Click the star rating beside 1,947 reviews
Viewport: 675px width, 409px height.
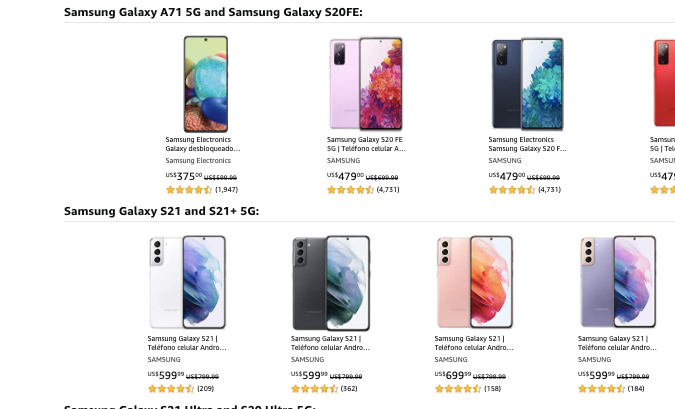point(189,189)
